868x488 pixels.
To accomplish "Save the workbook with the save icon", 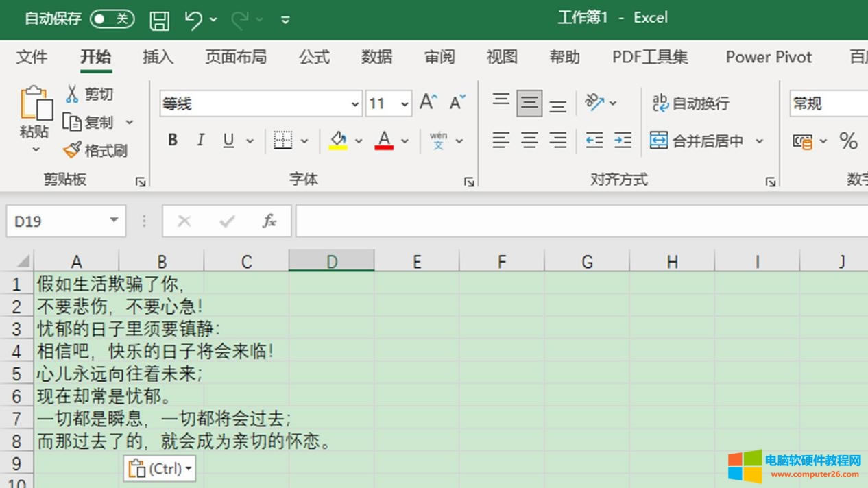I will [x=159, y=19].
